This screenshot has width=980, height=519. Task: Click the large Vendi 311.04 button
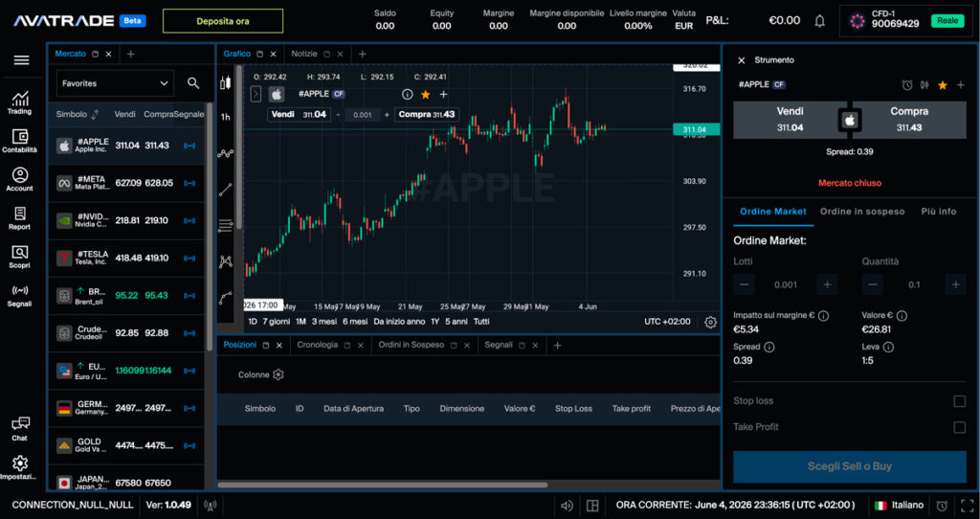coord(790,120)
